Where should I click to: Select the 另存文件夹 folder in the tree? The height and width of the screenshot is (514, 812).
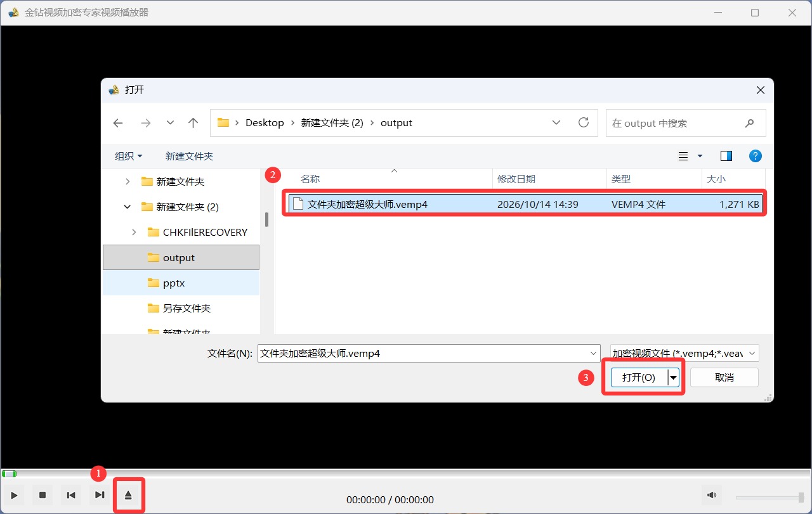(x=181, y=309)
